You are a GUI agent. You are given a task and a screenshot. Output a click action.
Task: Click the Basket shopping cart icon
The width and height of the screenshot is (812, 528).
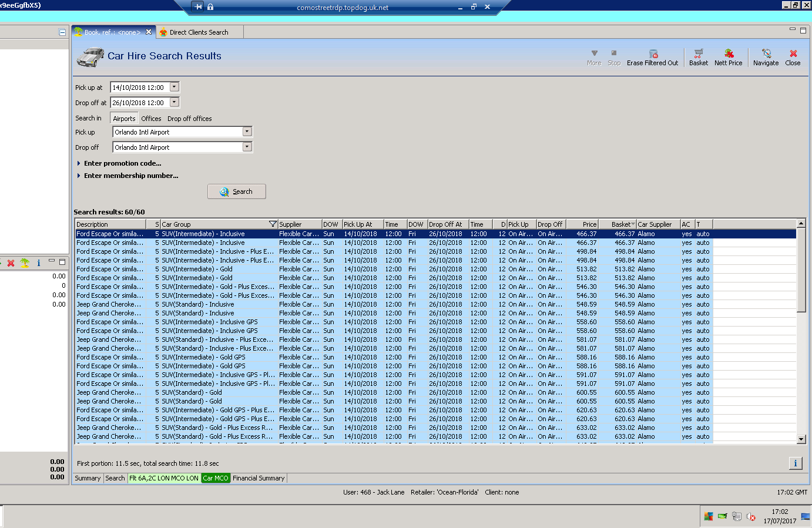pos(698,53)
